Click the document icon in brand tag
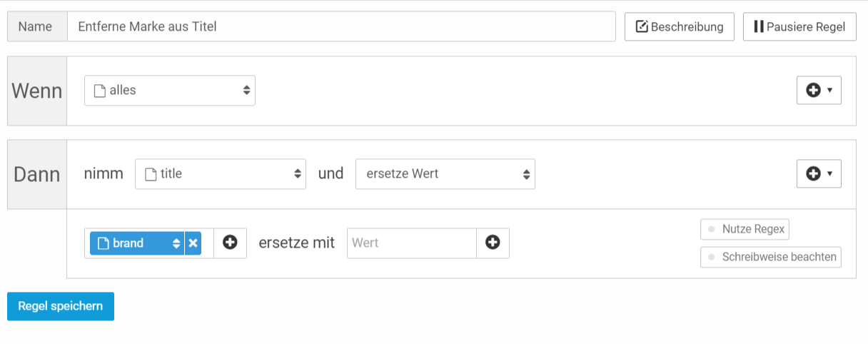The height and width of the screenshot is (344, 868). (x=102, y=243)
